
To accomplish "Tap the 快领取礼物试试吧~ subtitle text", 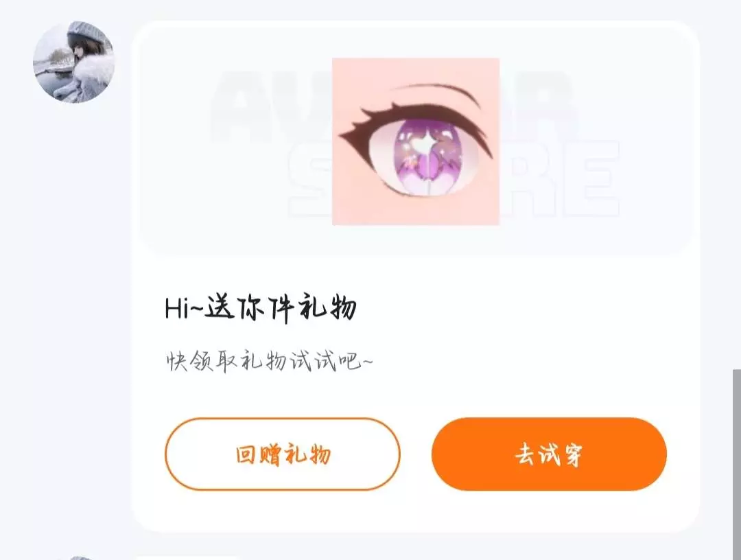I will pyautogui.click(x=270, y=362).
